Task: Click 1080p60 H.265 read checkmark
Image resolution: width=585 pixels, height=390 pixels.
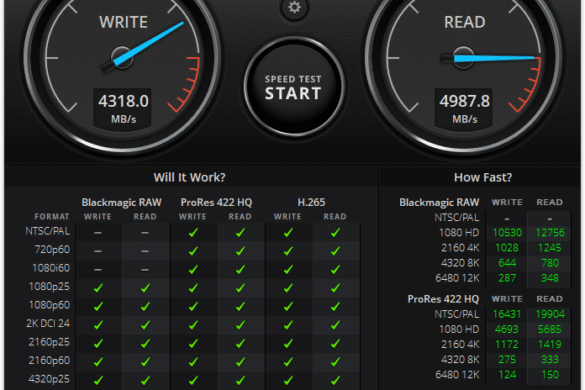Action: (335, 306)
